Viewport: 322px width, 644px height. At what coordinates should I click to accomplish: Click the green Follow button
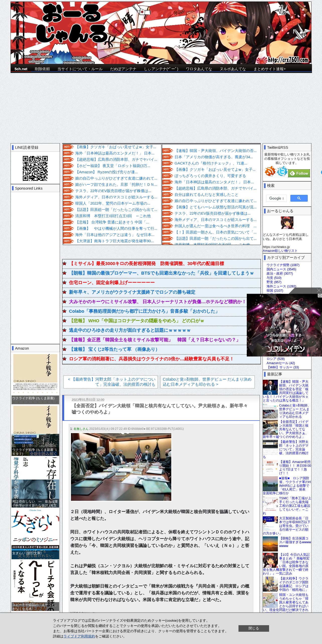[299, 173]
